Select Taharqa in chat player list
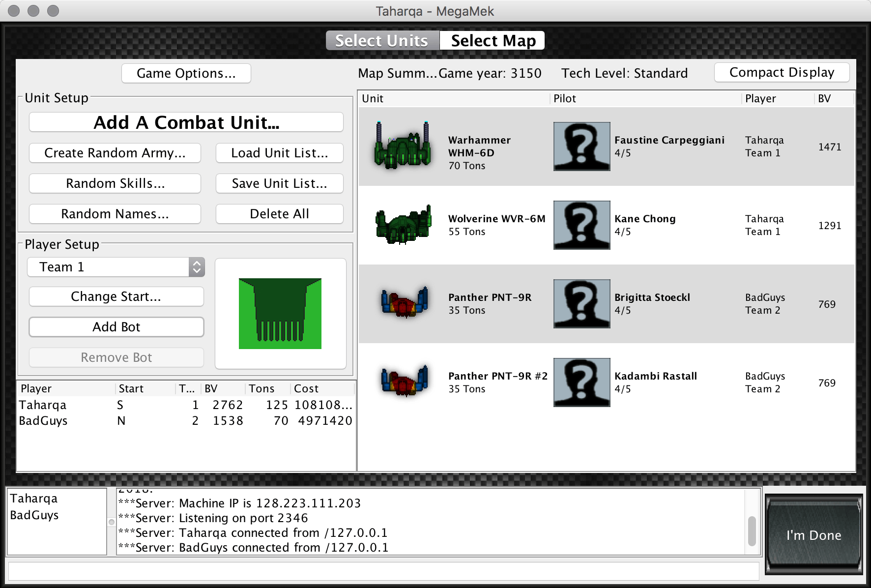 point(34,499)
